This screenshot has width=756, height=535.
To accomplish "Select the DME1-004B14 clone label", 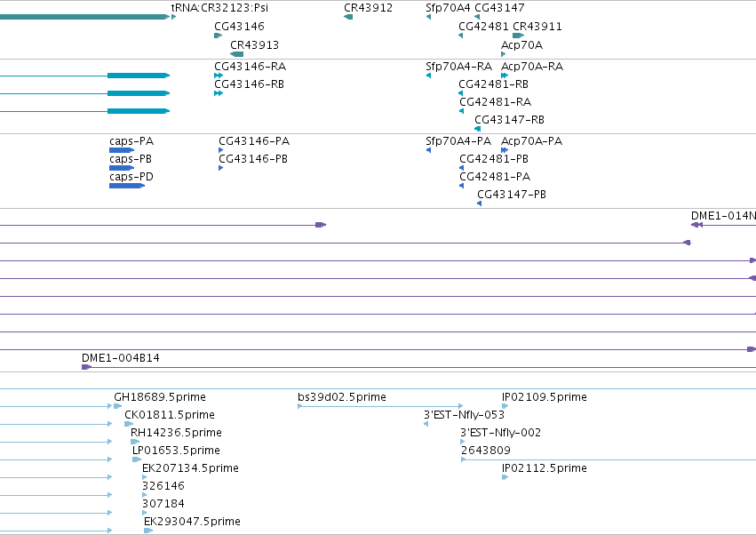I will (121, 358).
